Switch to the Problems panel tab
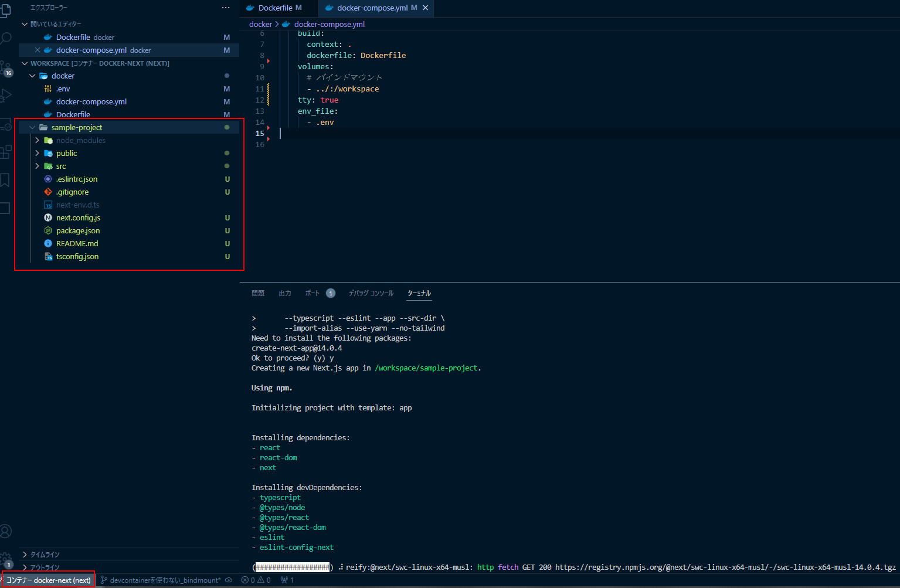This screenshot has height=588, width=900. [258, 293]
